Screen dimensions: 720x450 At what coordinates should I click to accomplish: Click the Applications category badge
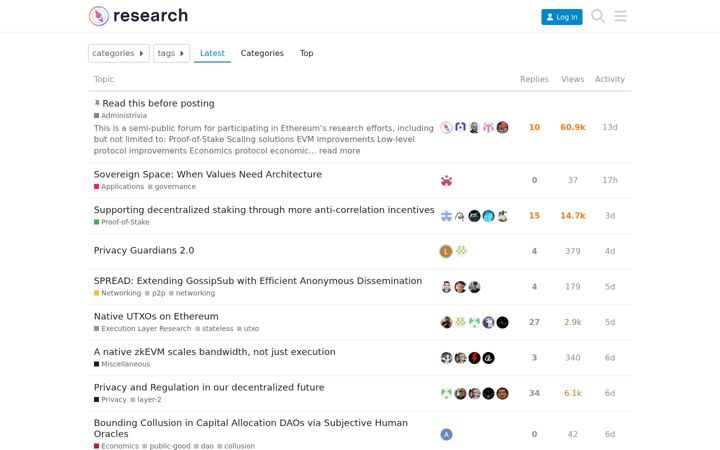(119, 186)
